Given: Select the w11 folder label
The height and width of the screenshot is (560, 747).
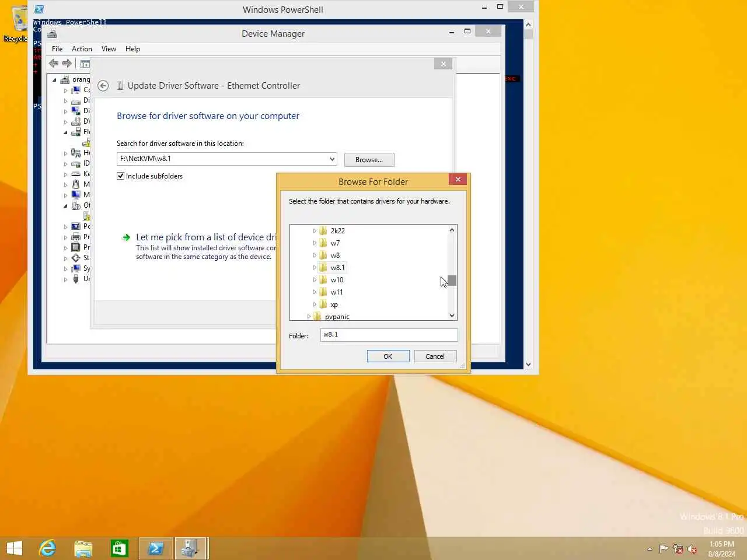Looking at the screenshot, I should 337,292.
